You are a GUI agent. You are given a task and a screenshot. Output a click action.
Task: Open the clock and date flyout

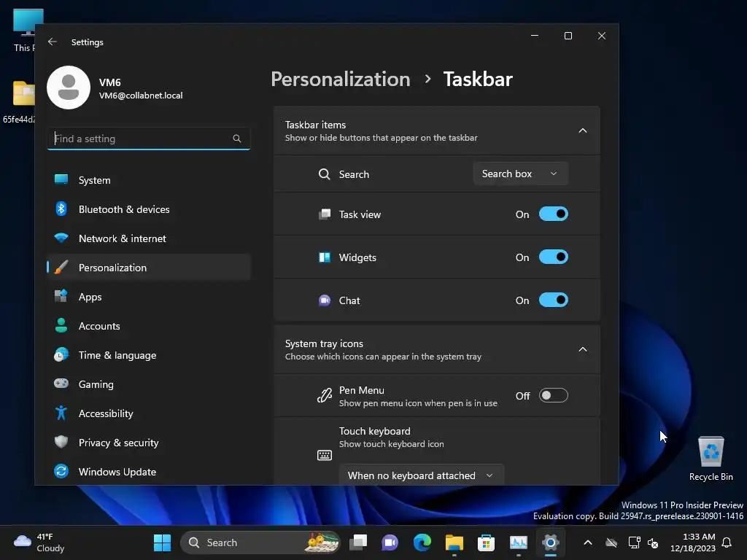pos(693,542)
